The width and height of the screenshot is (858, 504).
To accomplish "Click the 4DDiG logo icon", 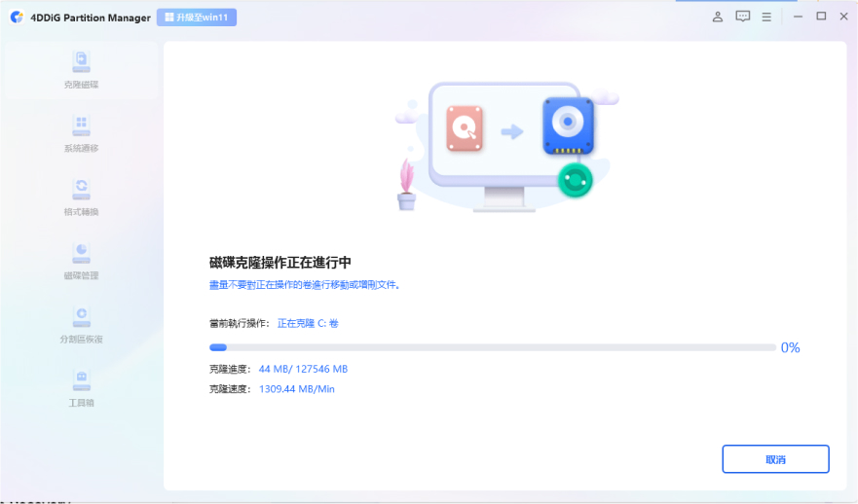I will tap(17, 17).
